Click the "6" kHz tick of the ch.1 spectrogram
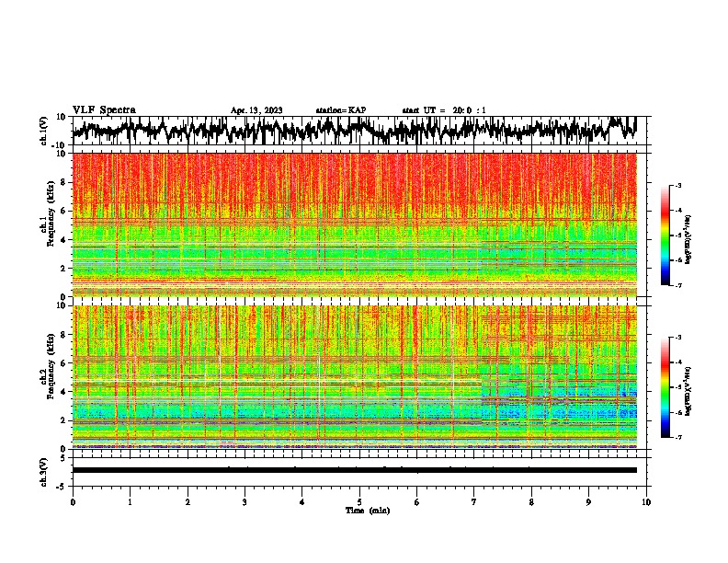 pos(64,211)
